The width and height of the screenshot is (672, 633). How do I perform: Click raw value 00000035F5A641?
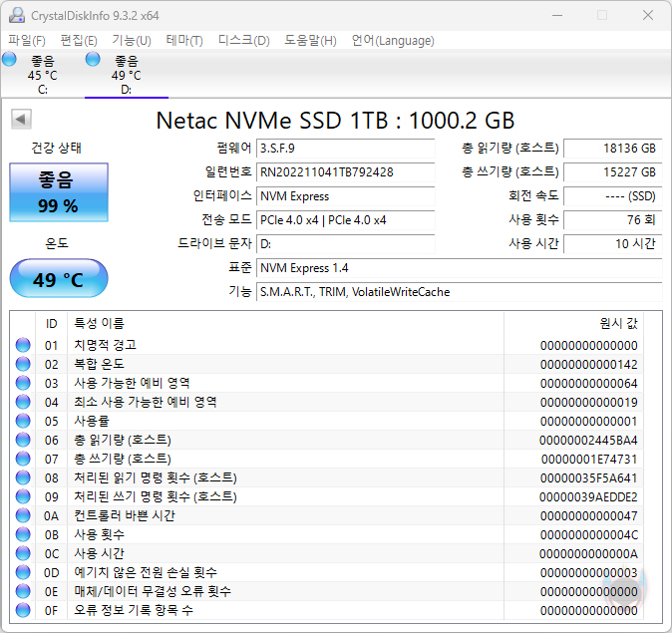tap(589, 477)
